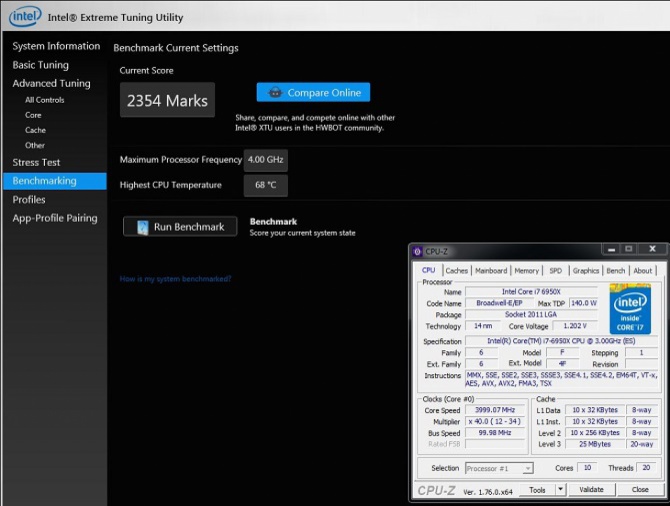Image resolution: width=670 pixels, height=506 pixels.
Task: Start the Run Benchmark button
Action: (x=180, y=227)
